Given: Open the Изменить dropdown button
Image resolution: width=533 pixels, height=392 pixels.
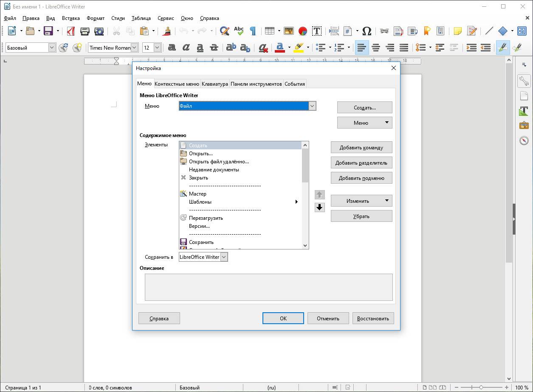Looking at the screenshot, I should (361, 201).
